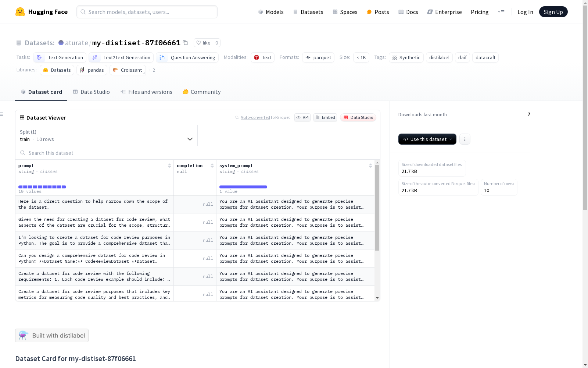Open the Enterprise nav item
Image resolution: width=588 pixels, height=368 pixels.
point(445,12)
